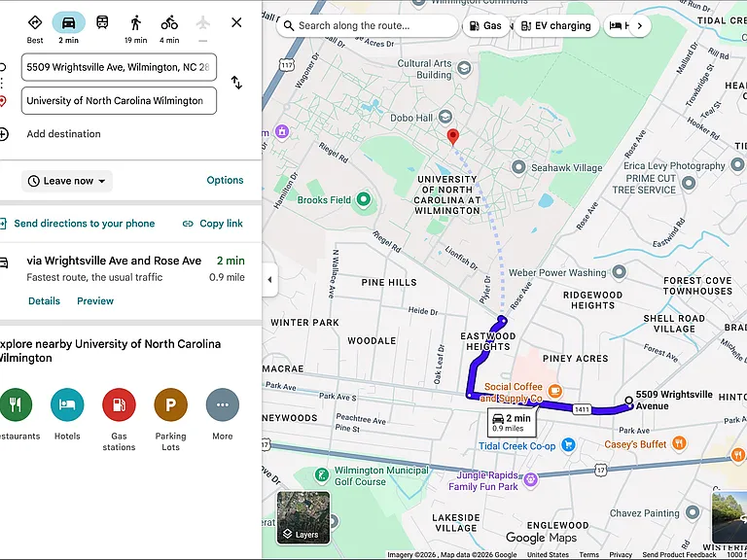
Task: Open Casey's Buffet marker
Action: click(679, 443)
